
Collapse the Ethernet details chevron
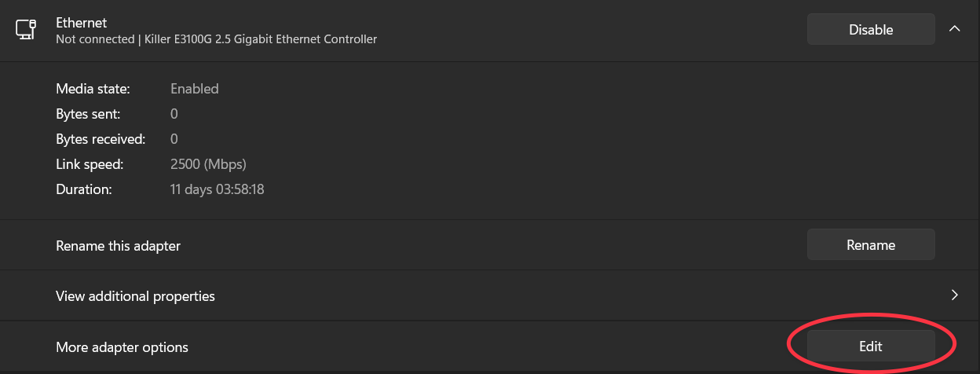coord(955,29)
